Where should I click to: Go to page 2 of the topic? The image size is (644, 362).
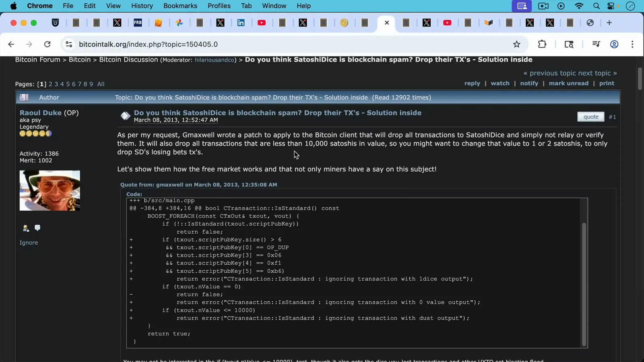(x=50, y=84)
